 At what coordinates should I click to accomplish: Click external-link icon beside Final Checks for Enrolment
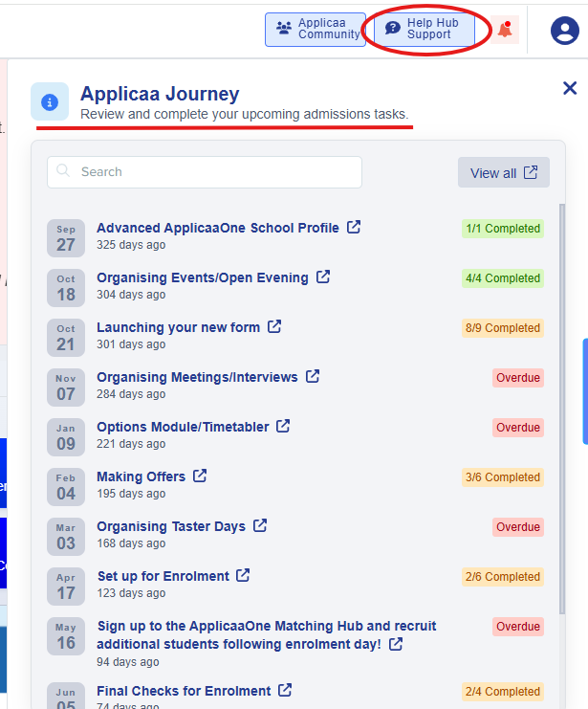tap(285, 690)
